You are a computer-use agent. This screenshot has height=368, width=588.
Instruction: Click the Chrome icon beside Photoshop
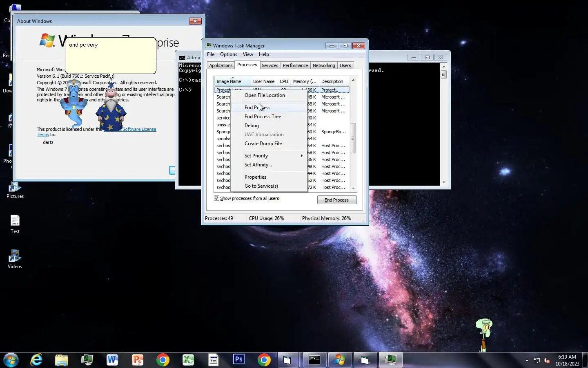[x=264, y=360]
